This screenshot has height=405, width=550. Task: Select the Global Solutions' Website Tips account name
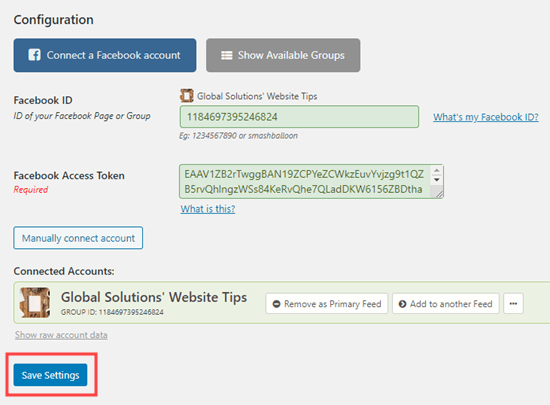point(154,297)
